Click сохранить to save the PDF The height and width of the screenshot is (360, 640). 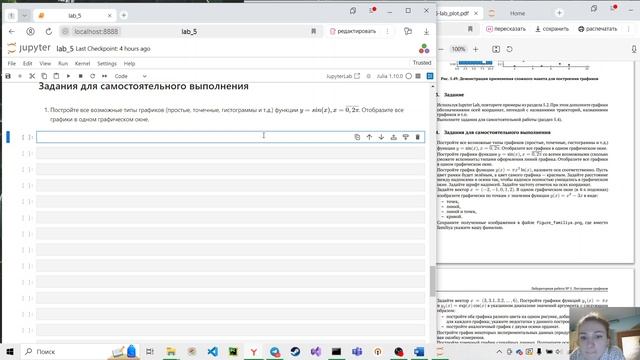click(x=552, y=29)
